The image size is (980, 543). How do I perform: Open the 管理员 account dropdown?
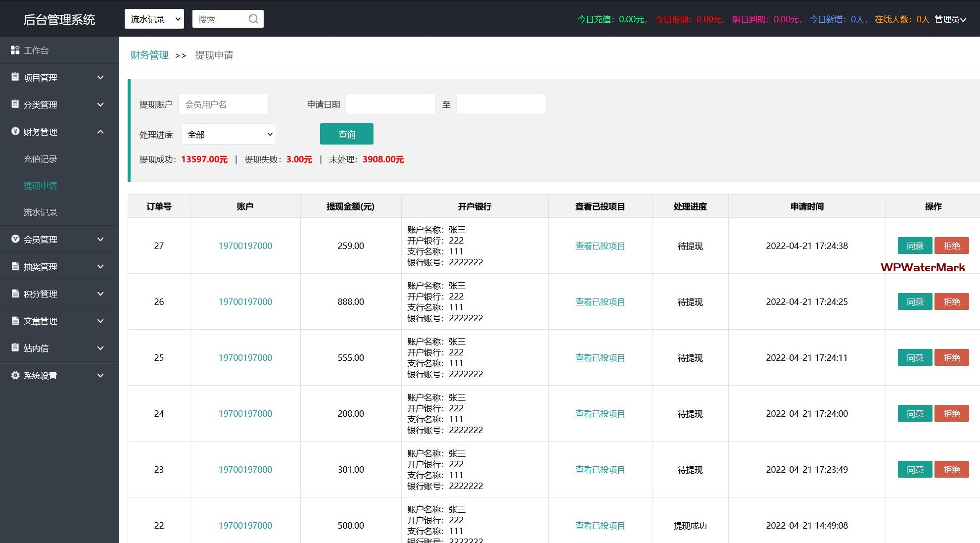click(950, 19)
